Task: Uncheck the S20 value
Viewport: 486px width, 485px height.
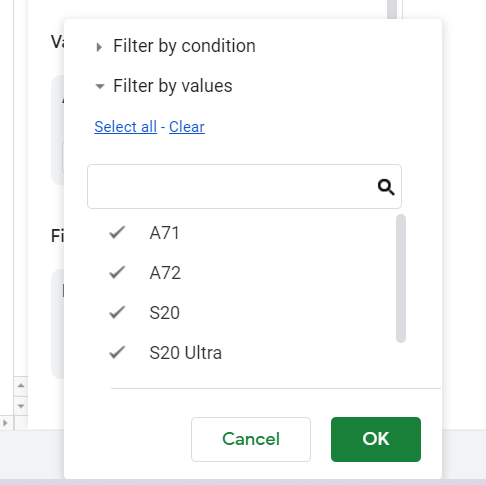Action: coord(117,312)
